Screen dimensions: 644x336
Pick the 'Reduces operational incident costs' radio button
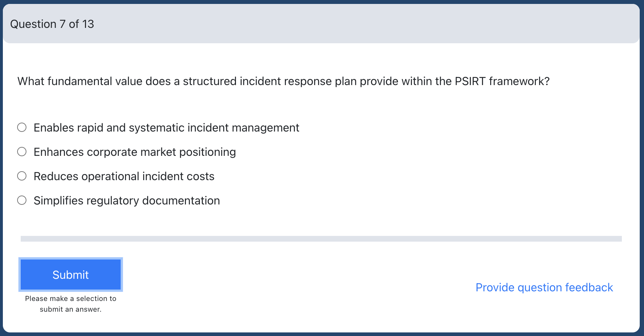(x=22, y=176)
